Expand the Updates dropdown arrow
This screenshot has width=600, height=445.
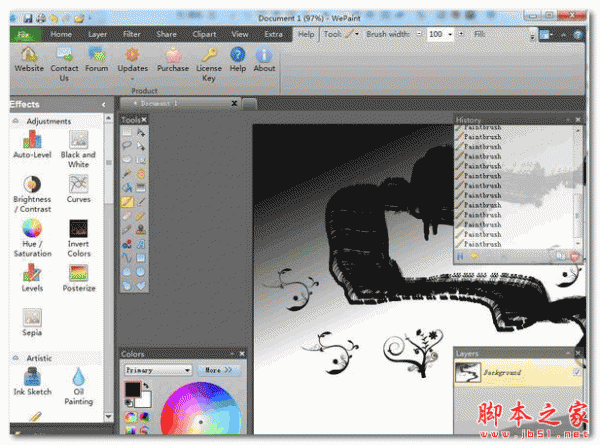(x=132, y=79)
